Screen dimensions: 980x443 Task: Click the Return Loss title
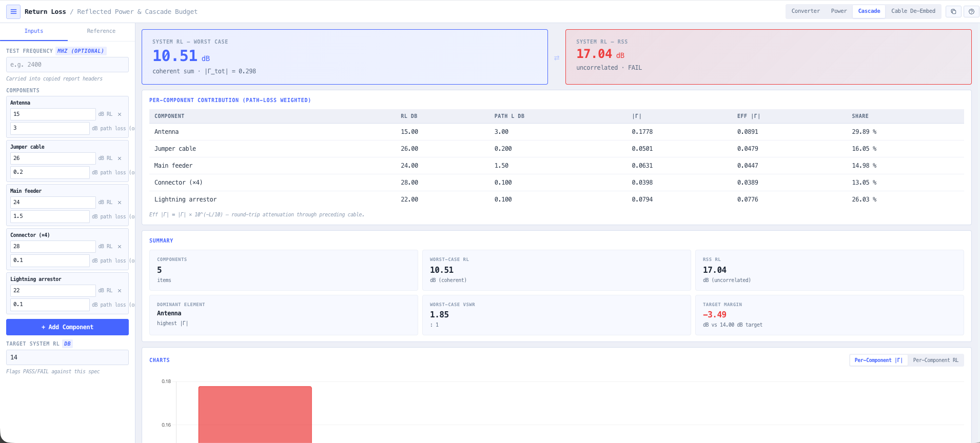click(x=45, y=12)
